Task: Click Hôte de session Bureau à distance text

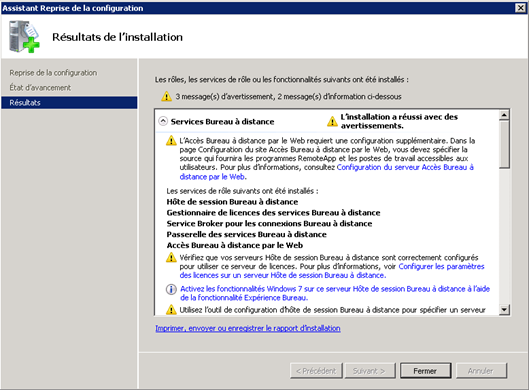Action: 232,202
